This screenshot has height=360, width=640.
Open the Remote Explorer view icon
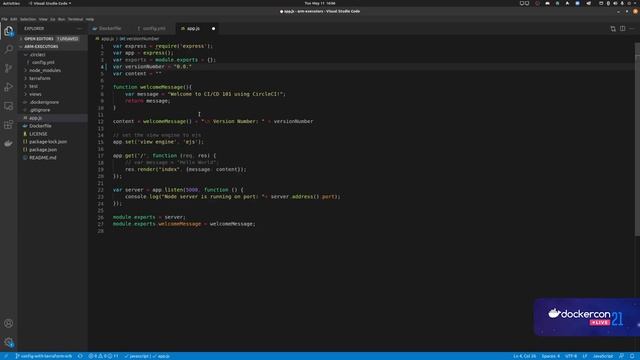coord(9,106)
